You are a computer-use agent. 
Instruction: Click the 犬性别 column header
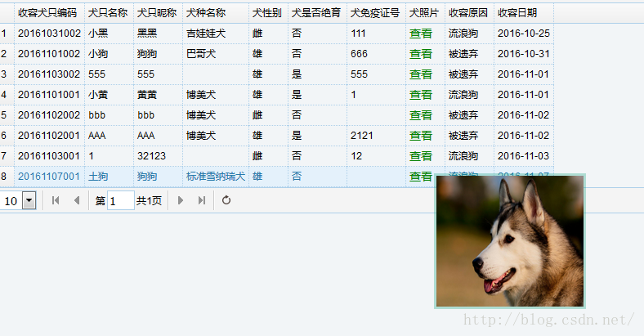pyautogui.click(x=267, y=13)
